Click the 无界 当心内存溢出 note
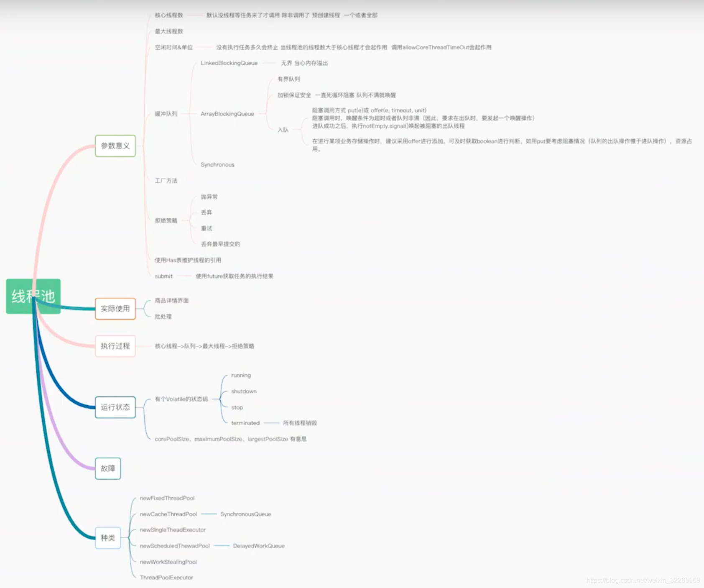The width and height of the screenshot is (704, 588). pyautogui.click(x=304, y=63)
